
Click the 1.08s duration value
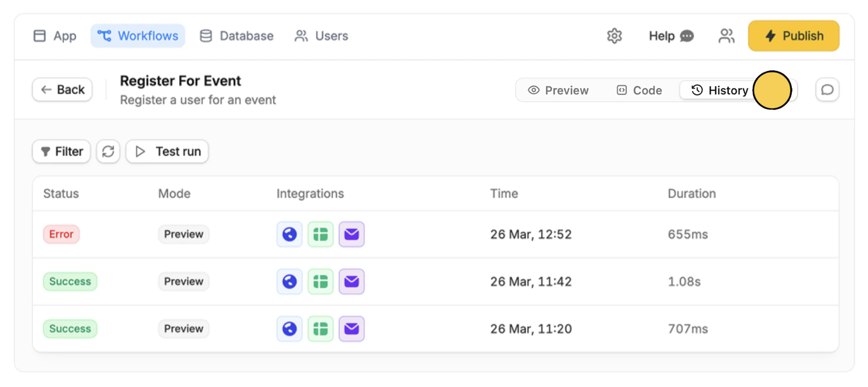[x=684, y=281]
